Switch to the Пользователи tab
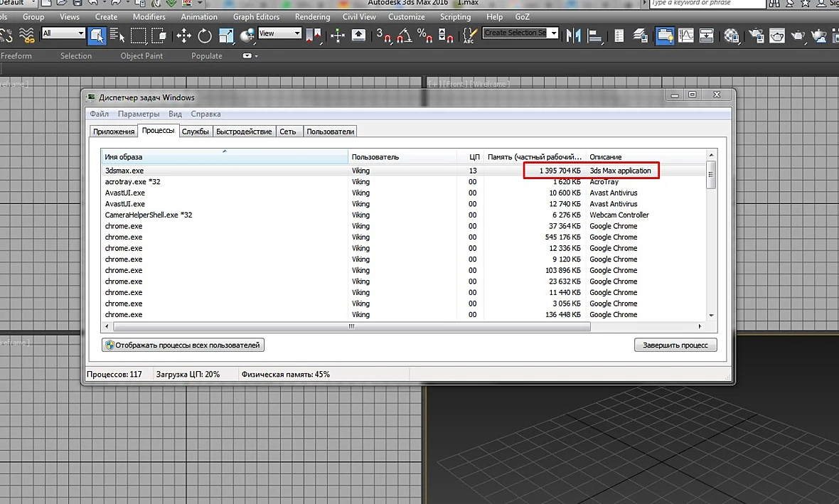This screenshot has height=504, width=839. (x=330, y=132)
